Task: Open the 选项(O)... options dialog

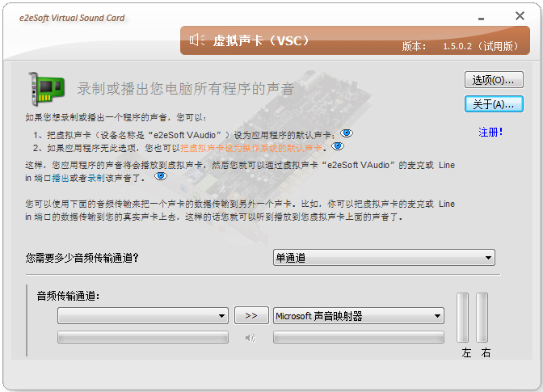Action: [494, 80]
